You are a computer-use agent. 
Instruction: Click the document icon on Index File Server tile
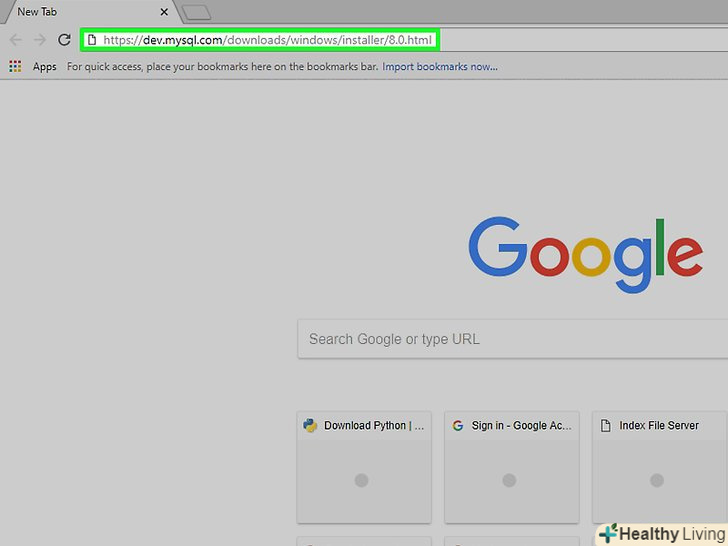coord(605,425)
